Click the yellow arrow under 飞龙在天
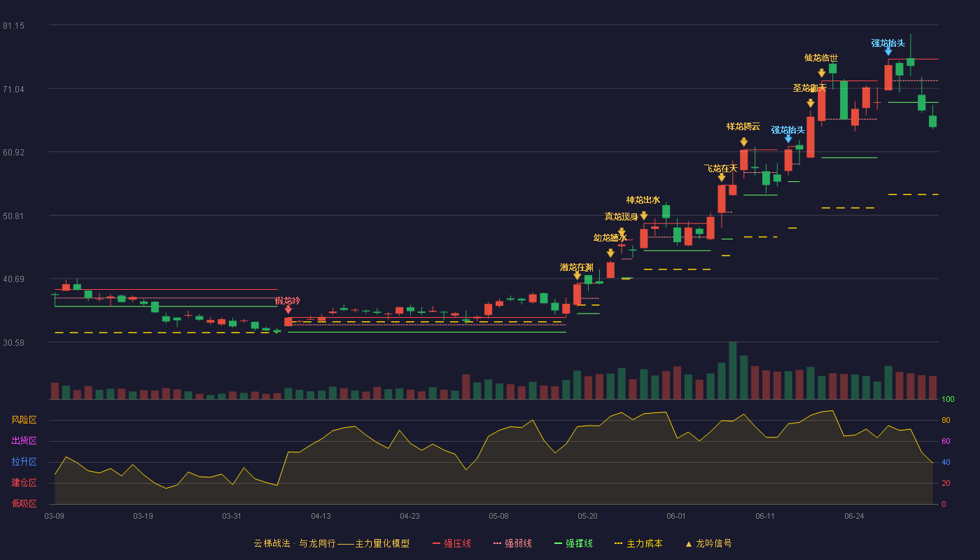 click(722, 178)
